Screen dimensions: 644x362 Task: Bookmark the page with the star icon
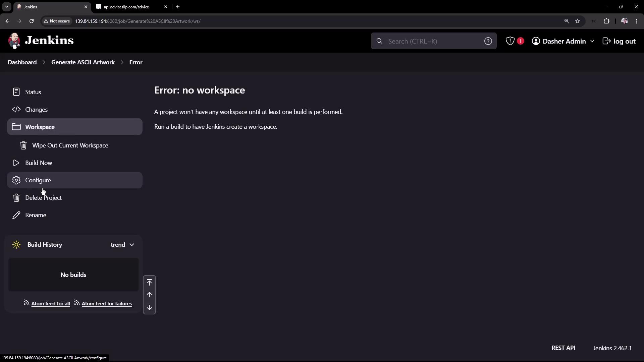coord(578,21)
